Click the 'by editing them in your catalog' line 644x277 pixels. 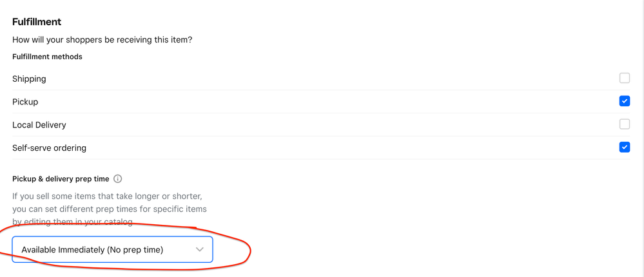pyautogui.click(x=72, y=222)
